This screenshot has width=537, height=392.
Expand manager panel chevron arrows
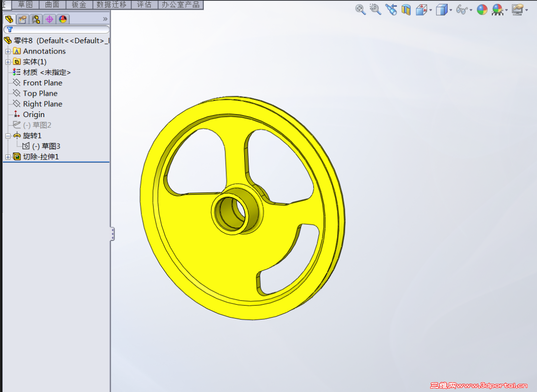pos(105,19)
